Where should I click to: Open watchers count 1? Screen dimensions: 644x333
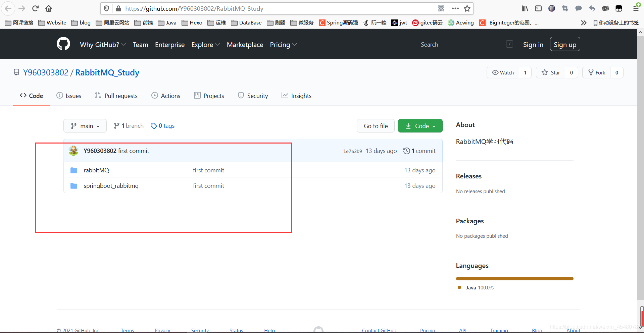[525, 72]
